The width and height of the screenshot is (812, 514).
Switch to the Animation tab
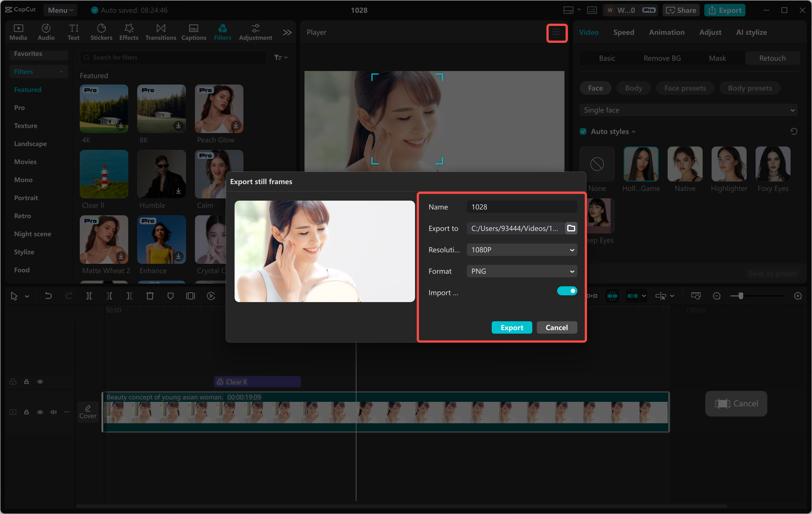(x=667, y=32)
